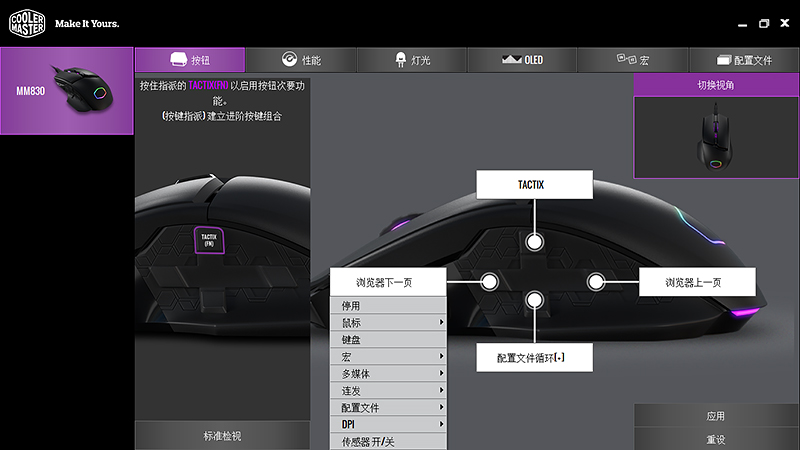Open the 按钮 buttons tab
The height and width of the screenshot is (450, 800).
[x=190, y=60]
